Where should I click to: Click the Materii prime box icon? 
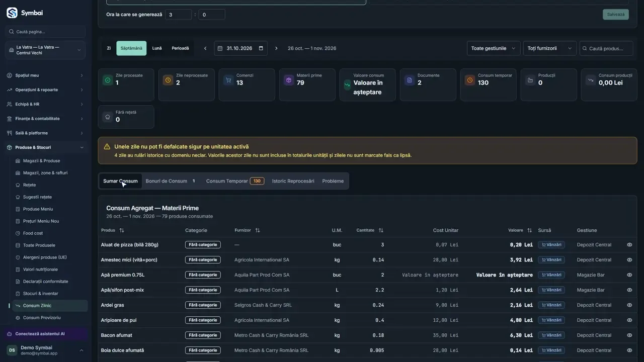pyautogui.click(x=289, y=80)
